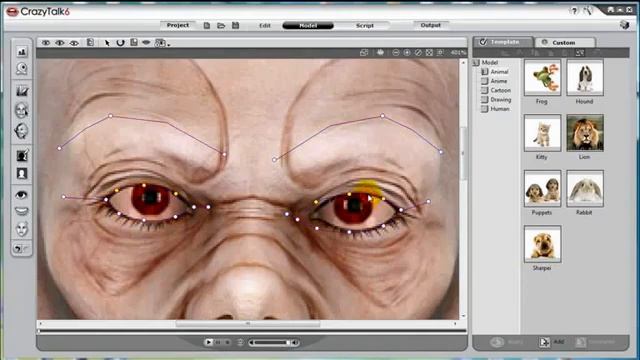
Task: Toggle the third eye view icon in toolbar
Action: pos(74,42)
